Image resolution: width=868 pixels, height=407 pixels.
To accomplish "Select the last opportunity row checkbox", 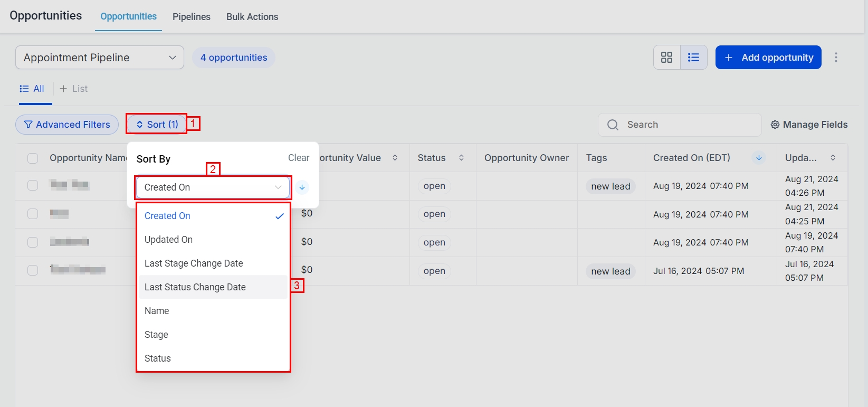I will pos(33,270).
